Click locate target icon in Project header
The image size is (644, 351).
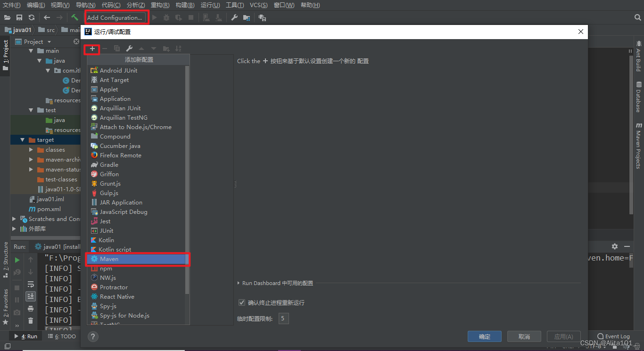tap(76, 41)
